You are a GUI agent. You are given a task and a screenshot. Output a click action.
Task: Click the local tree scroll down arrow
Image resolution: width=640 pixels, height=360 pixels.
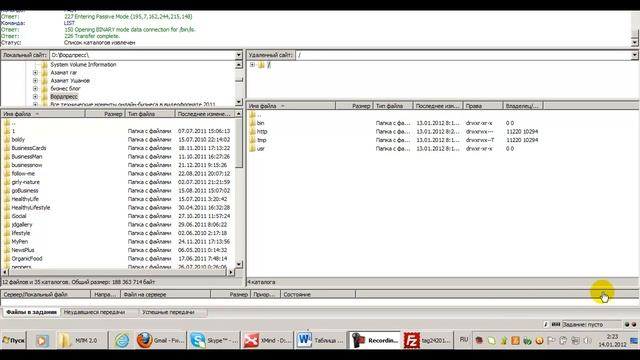coord(239,102)
